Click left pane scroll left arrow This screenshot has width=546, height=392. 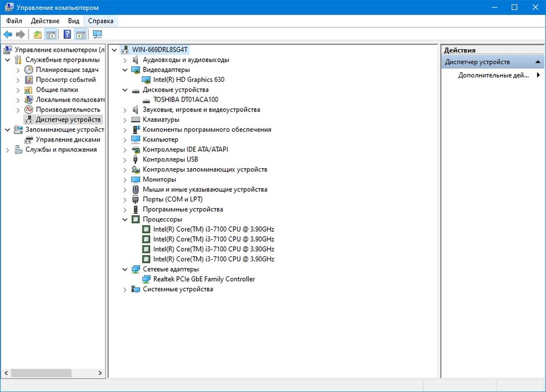6,373
